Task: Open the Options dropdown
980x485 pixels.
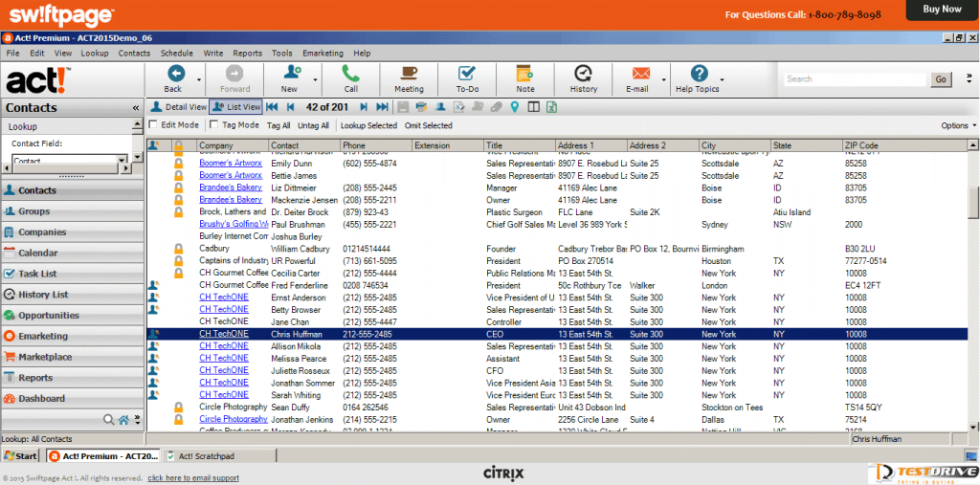Action: pos(958,125)
